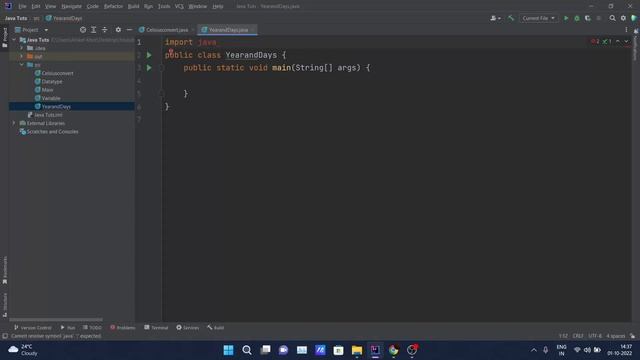The image size is (640, 360).
Task: Click the Stop button in the toolbar
Action: [x=599, y=18]
